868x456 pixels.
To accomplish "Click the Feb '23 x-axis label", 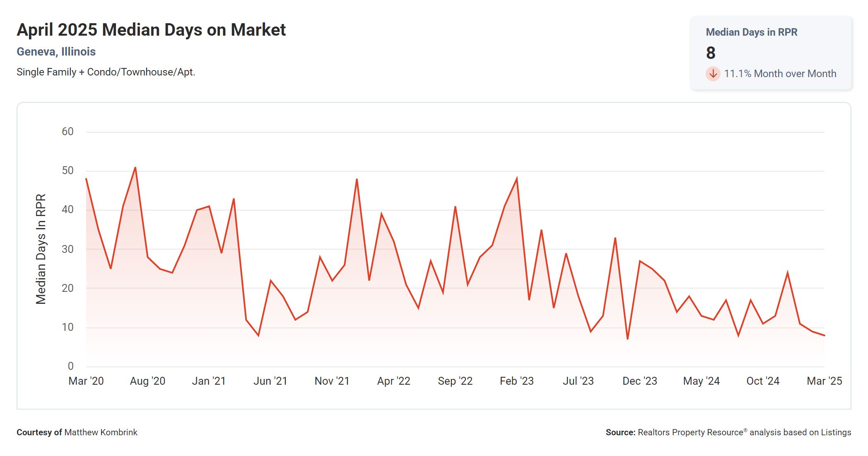I will [516, 381].
